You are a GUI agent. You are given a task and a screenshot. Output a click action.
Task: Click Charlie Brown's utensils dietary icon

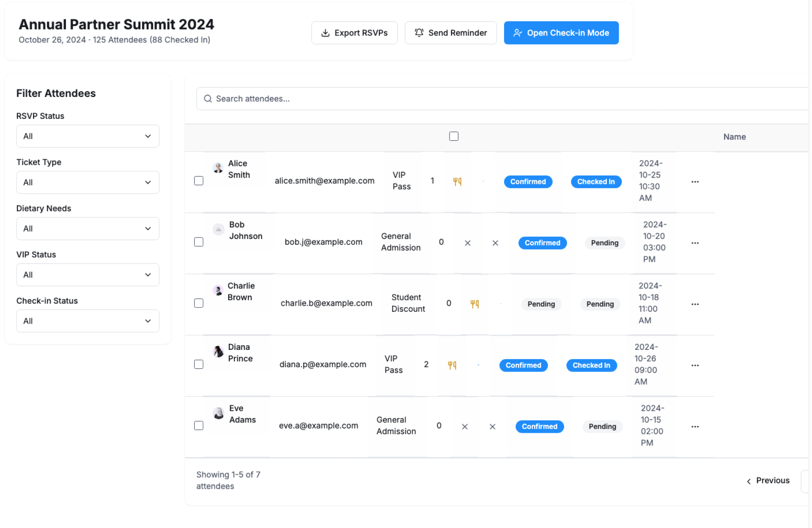click(x=475, y=304)
